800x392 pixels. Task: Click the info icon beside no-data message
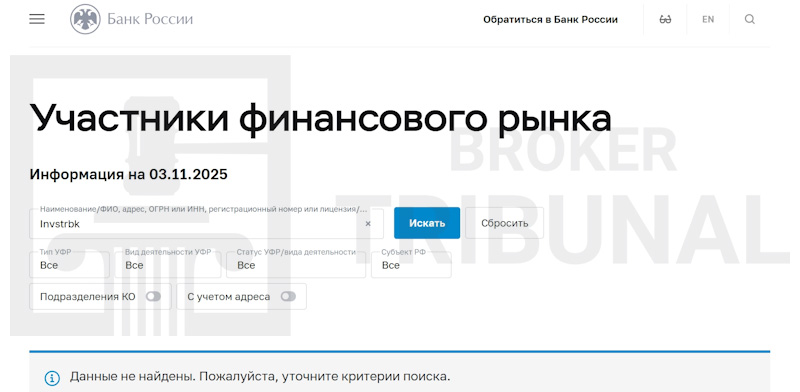coord(52,378)
